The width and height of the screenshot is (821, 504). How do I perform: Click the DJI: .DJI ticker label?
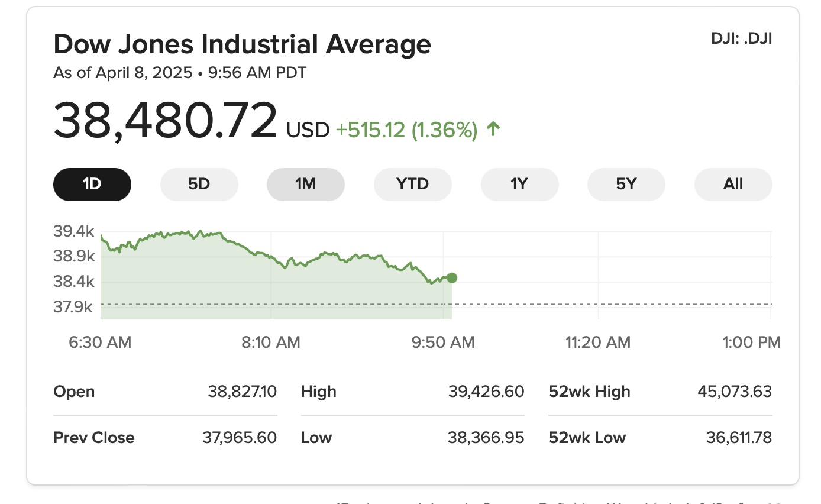pos(741,39)
